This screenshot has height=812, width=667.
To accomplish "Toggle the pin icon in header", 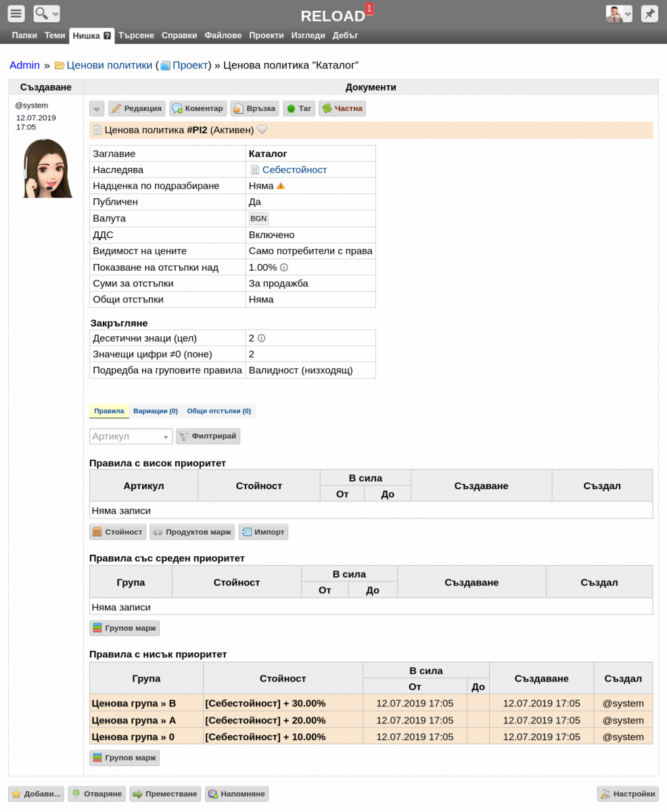I will [649, 14].
